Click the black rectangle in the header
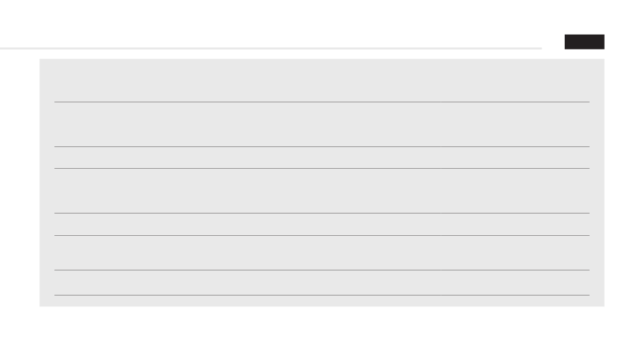Image resolution: width=644 pixels, height=347 pixels. coord(584,42)
